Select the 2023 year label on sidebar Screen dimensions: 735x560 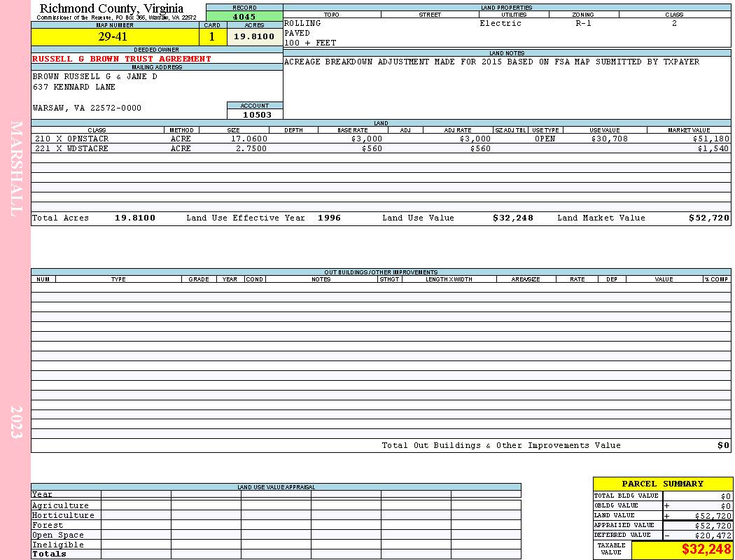16,422
